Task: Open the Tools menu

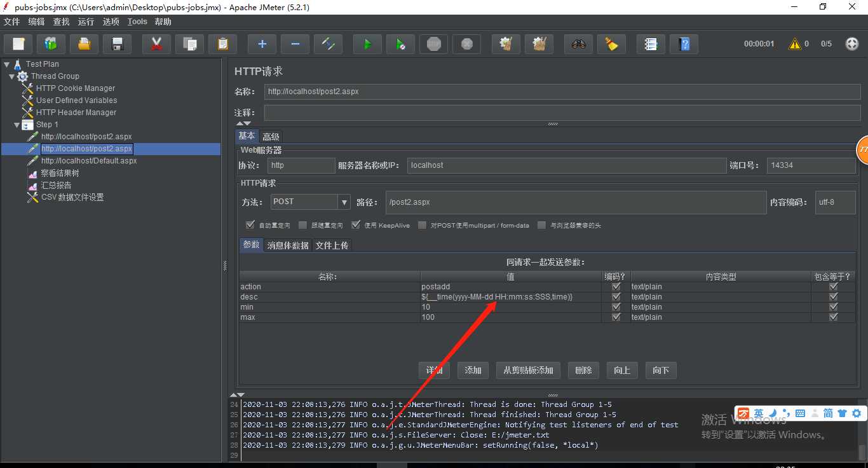Action: click(x=137, y=22)
